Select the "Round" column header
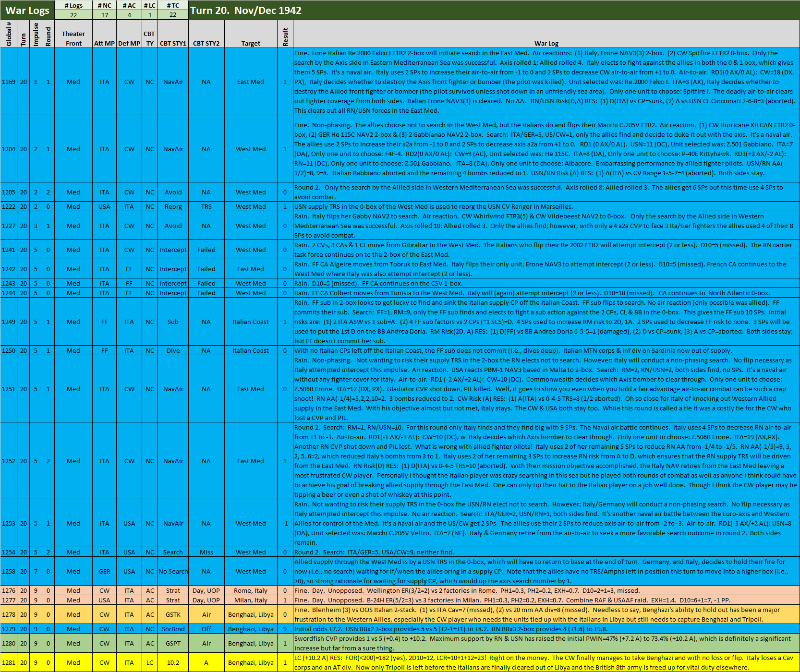 tap(48, 34)
